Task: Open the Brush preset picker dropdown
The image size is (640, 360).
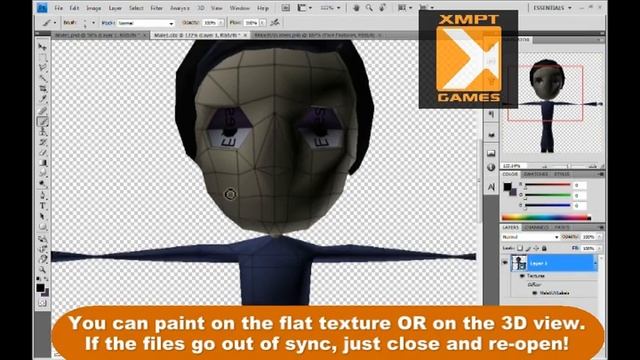Action: (x=93, y=23)
